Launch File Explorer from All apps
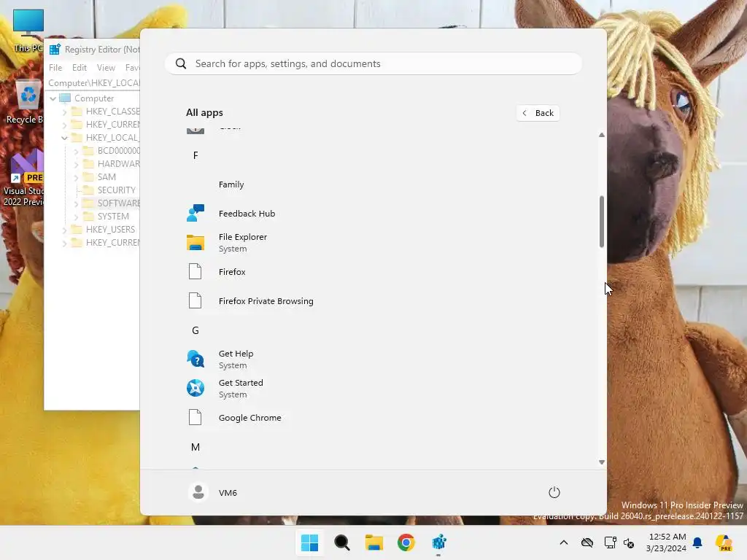The width and height of the screenshot is (747, 560). coord(242,242)
